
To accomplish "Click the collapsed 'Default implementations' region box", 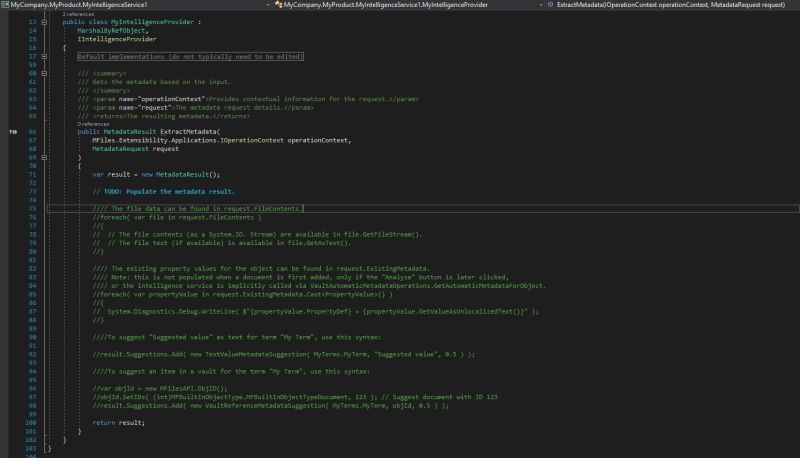I will [190, 57].
